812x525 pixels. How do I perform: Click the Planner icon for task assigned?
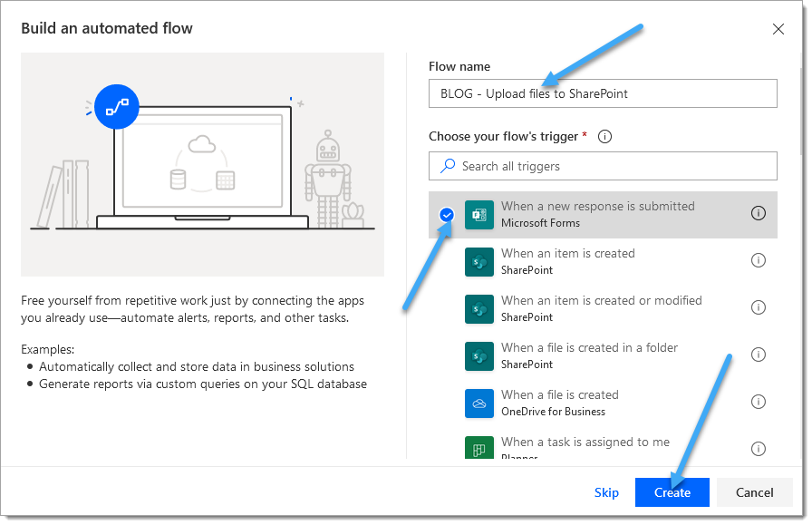click(x=479, y=448)
